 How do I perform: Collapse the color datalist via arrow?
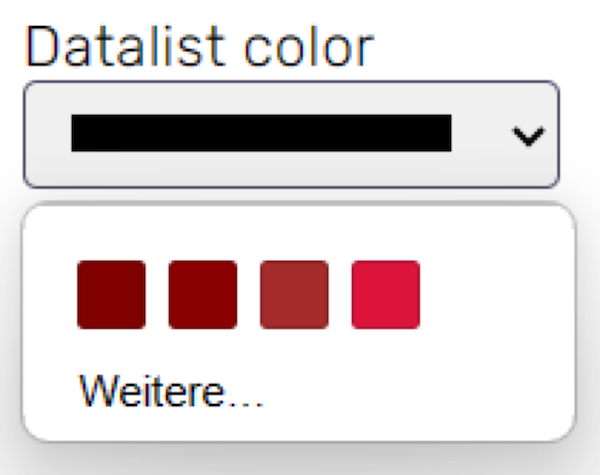(528, 137)
